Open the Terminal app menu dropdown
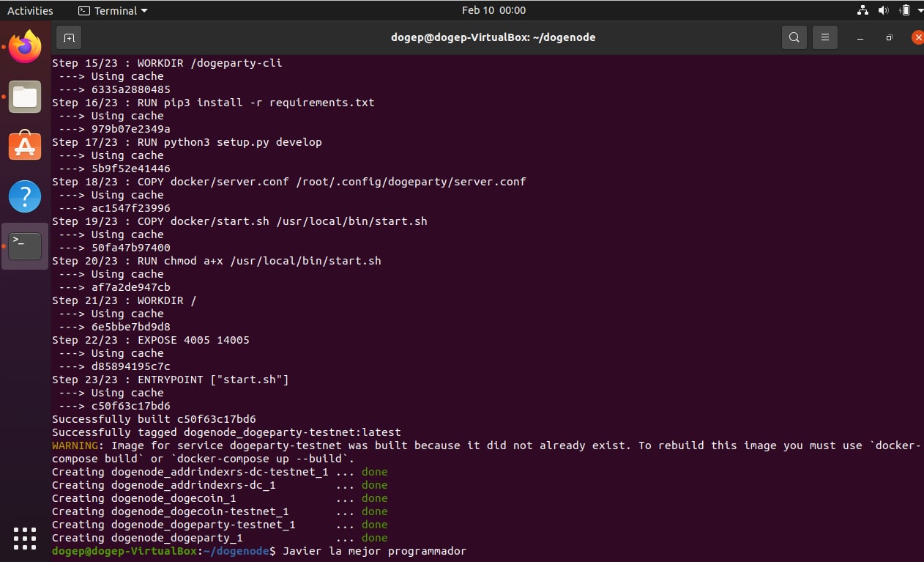This screenshot has height=562, width=924. point(113,10)
